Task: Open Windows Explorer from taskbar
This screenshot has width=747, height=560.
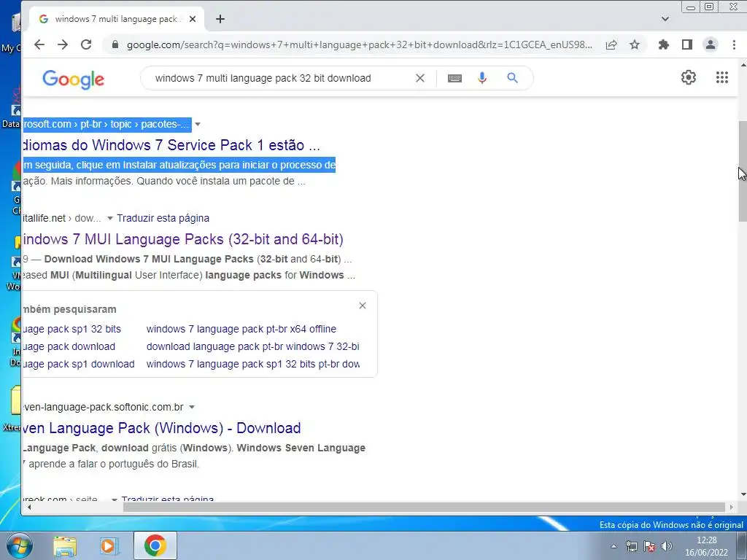Action: tap(65, 546)
